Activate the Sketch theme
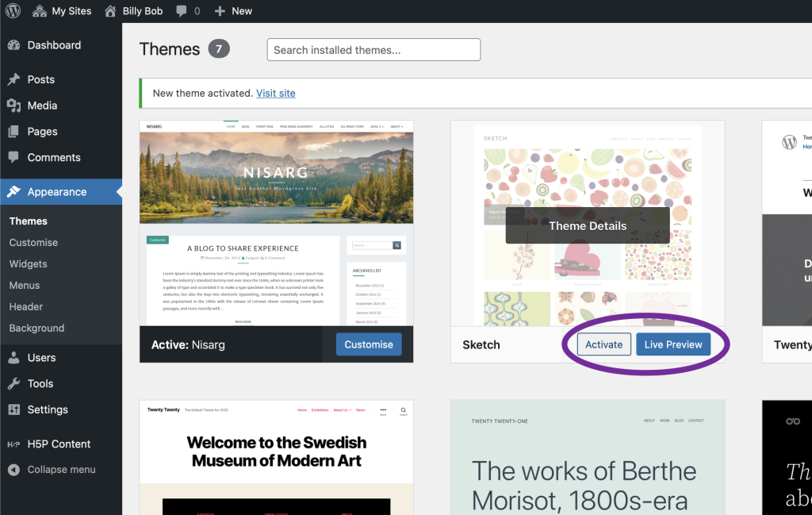Screen dimensions: 812x515 pos(603,344)
